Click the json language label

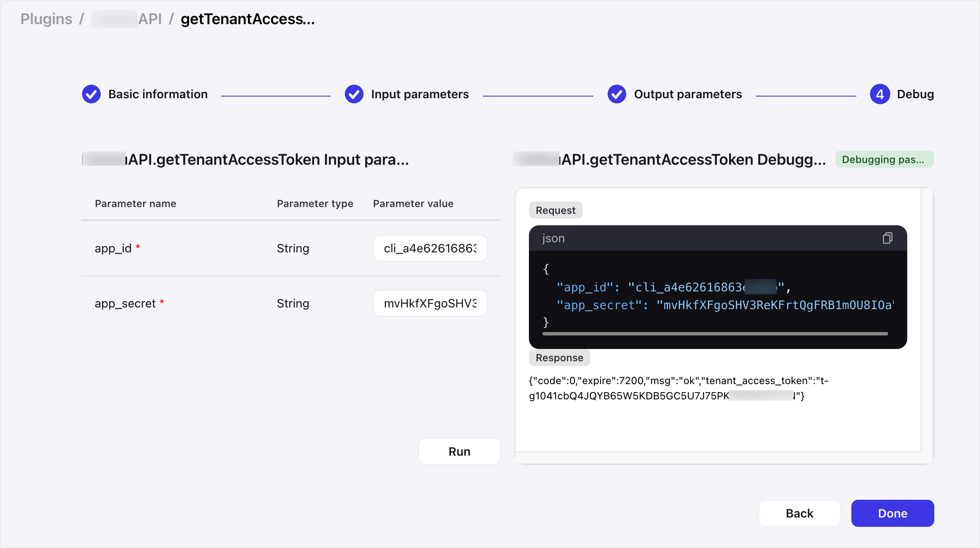pos(553,238)
